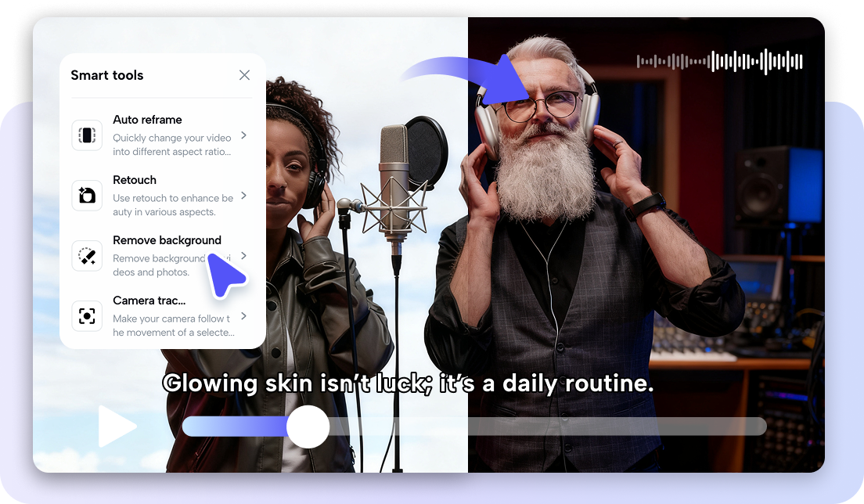Expand the Camera tracking options

243,315
